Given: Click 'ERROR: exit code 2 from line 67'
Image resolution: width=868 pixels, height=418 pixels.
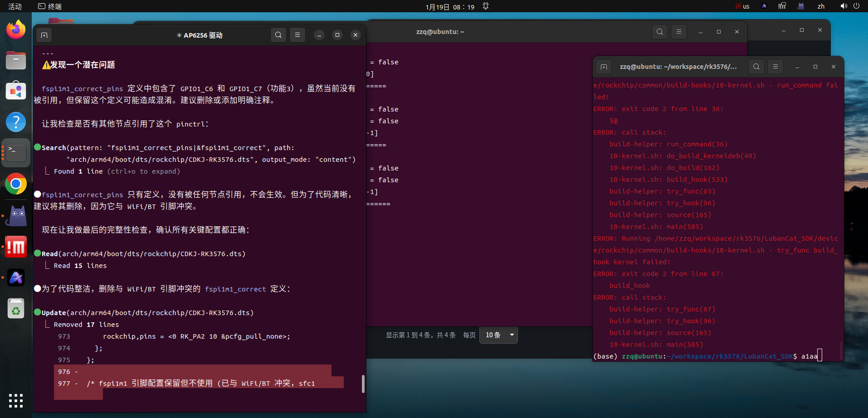Looking at the screenshot, I should [658, 274].
